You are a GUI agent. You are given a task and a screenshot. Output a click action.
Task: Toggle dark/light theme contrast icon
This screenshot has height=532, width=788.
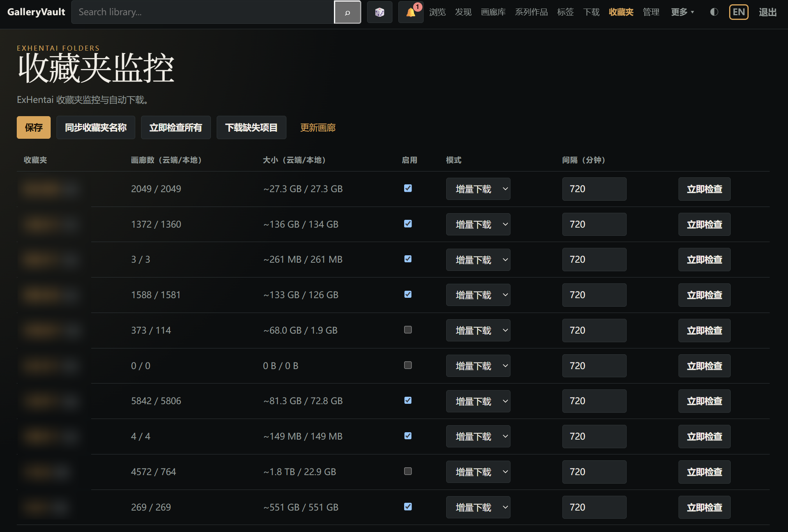714,12
